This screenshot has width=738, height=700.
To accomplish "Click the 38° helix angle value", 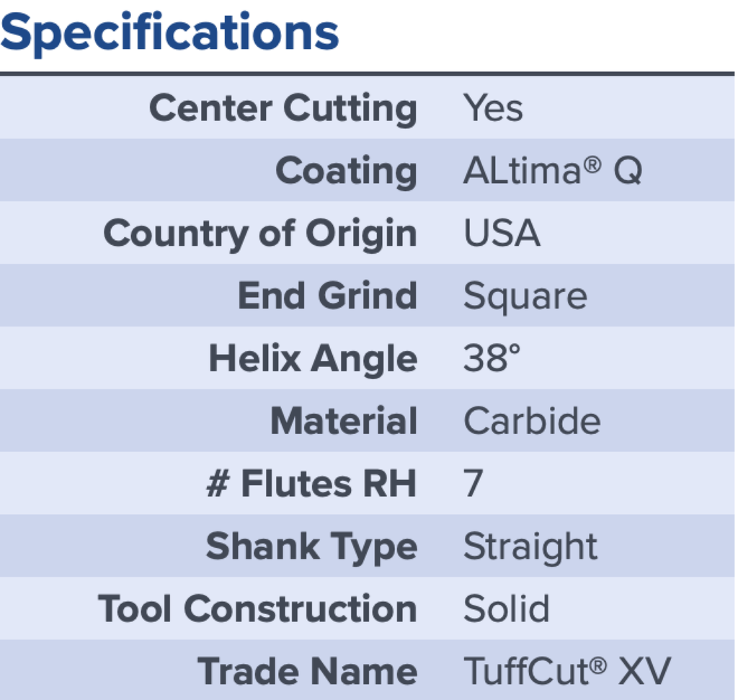I will 492,359.
